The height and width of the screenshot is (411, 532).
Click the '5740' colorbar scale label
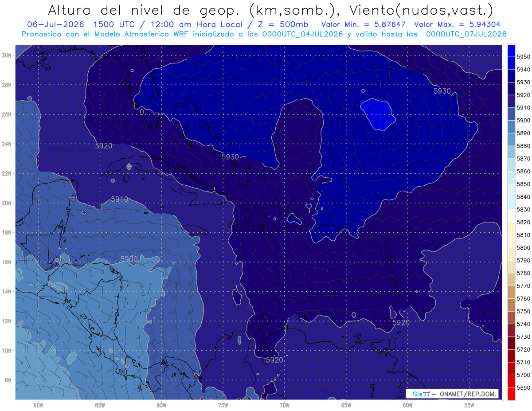tap(524, 324)
